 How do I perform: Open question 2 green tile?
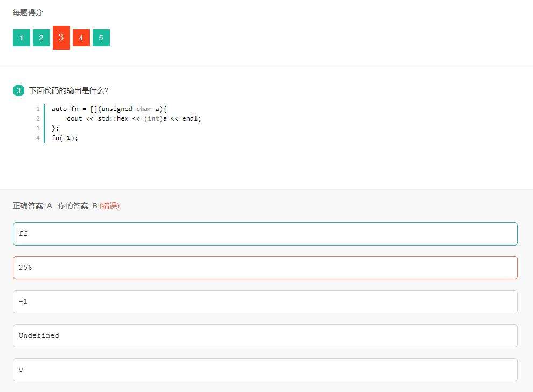tap(41, 38)
